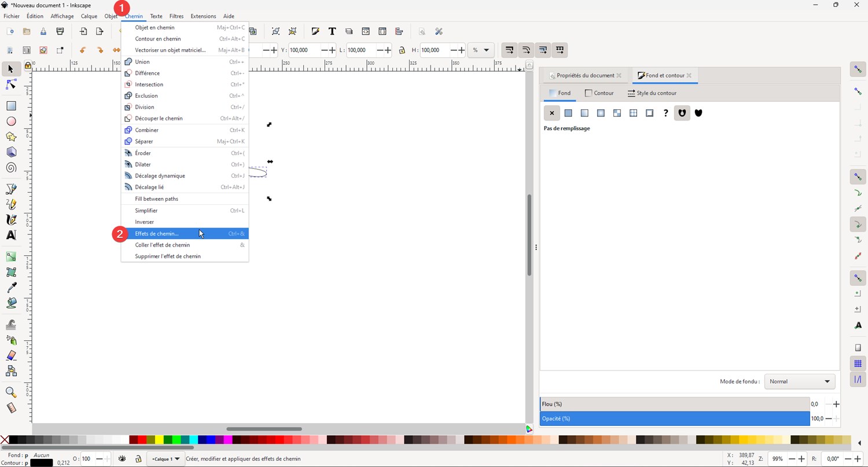The image size is (868, 467).
Task: Click the unset paint question mark
Action: coord(666,113)
